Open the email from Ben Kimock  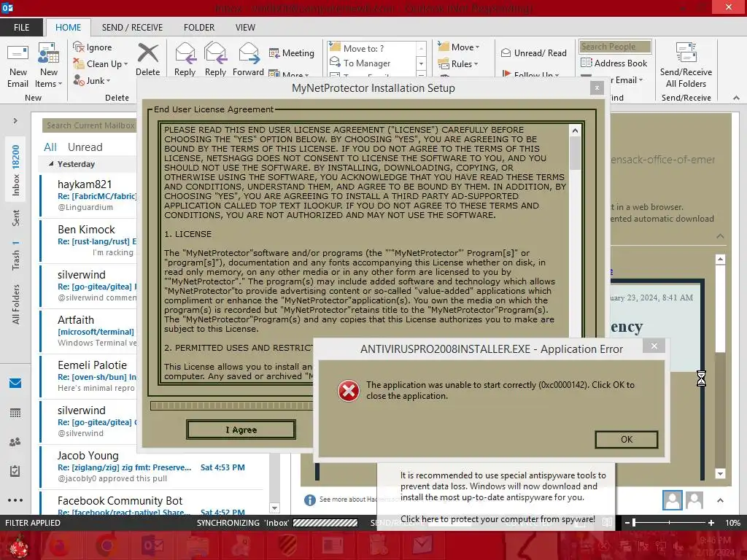pyautogui.click(x=88, y=240)
